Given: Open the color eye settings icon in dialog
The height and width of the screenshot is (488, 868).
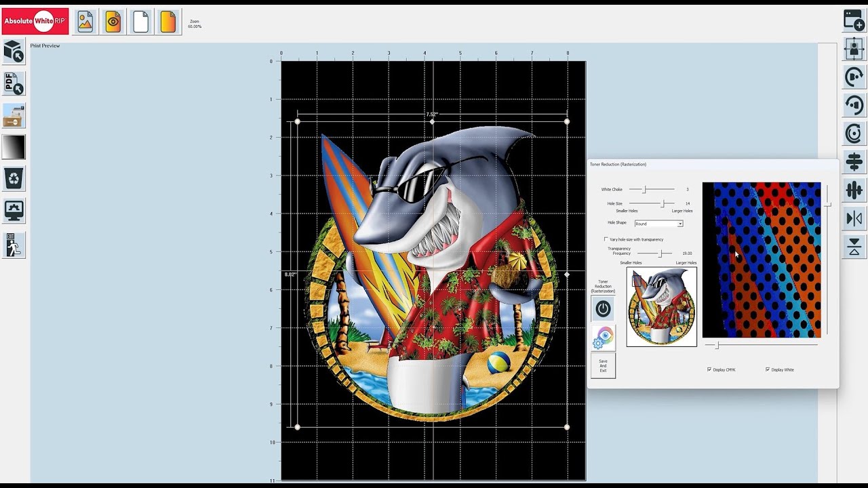Looking at the screenshot, I should tap(603, 338).
